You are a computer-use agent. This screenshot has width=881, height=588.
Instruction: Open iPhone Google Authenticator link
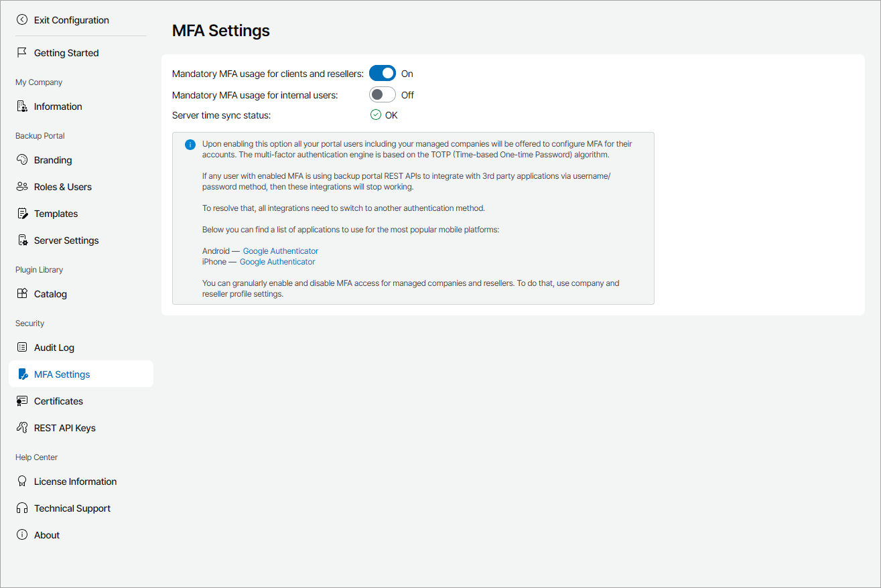(x=277, y=262)
